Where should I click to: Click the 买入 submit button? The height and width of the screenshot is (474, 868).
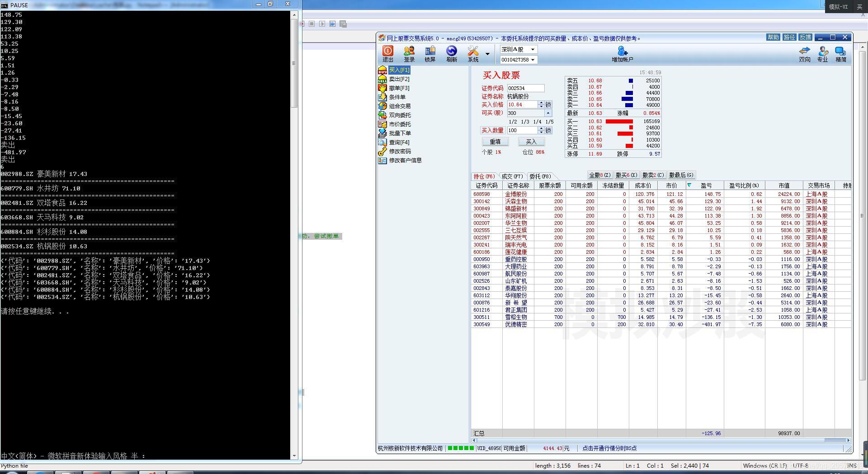[531, 142]
